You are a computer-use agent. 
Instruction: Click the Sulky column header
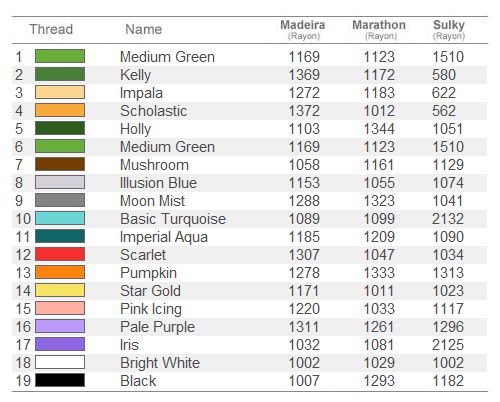449,29
